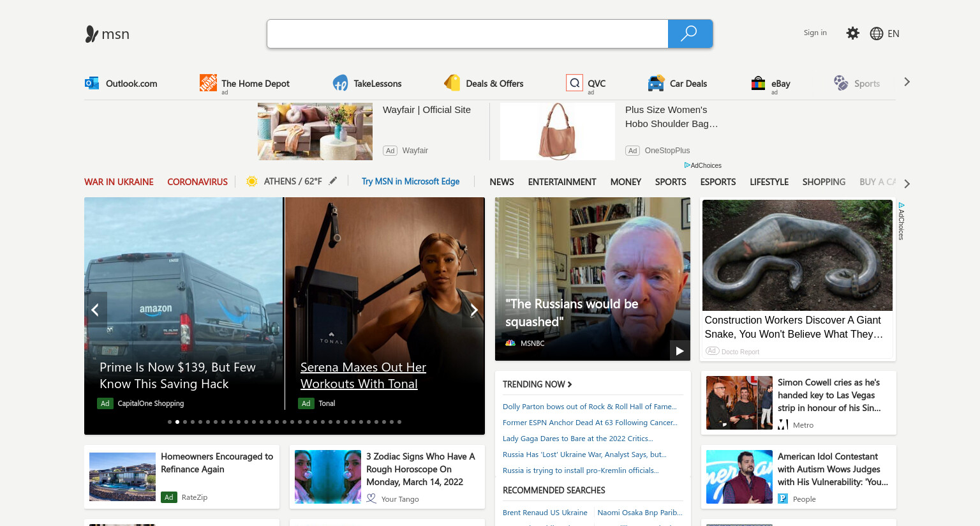The height and width of the screenshot is (526, 980).
Task: Select the last carousel pagination dot
Action: [x=399, y=422]
